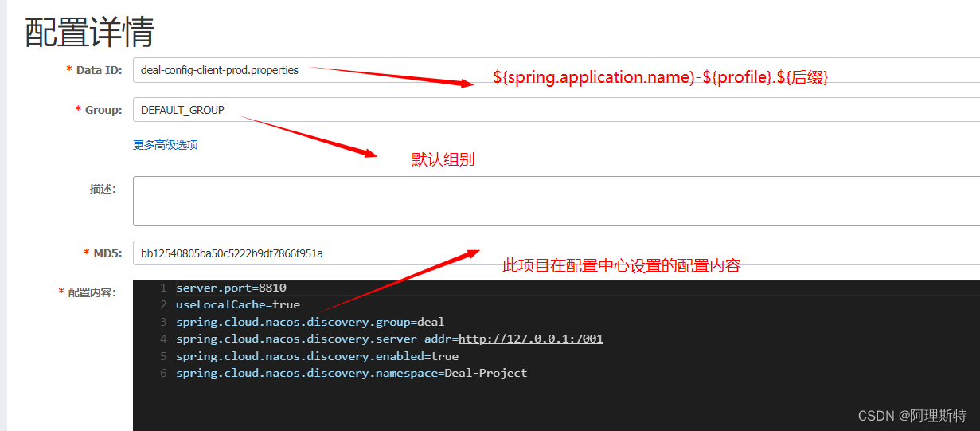
Task: Click line number 2 in editor gutter
Action: (x=163, y=304)
